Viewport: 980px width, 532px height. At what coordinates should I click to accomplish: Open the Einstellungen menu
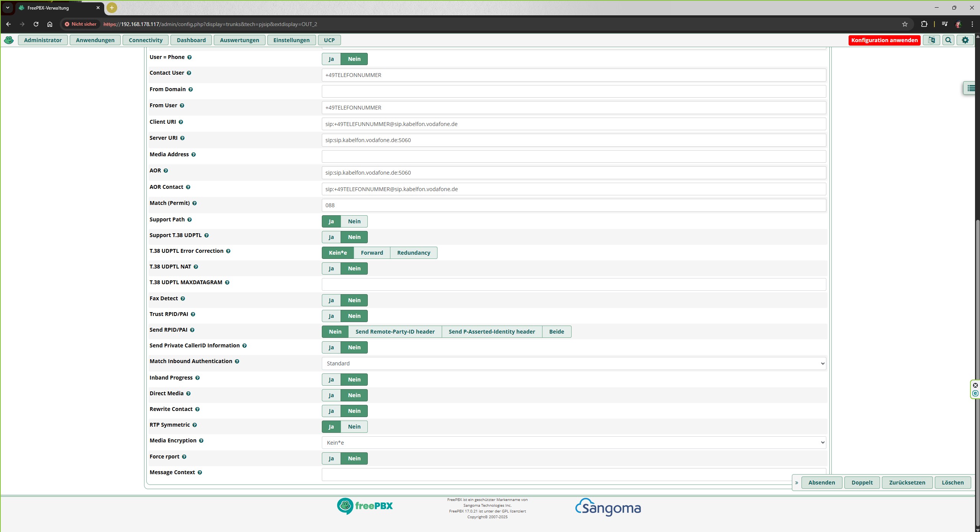tap(291, 40)
